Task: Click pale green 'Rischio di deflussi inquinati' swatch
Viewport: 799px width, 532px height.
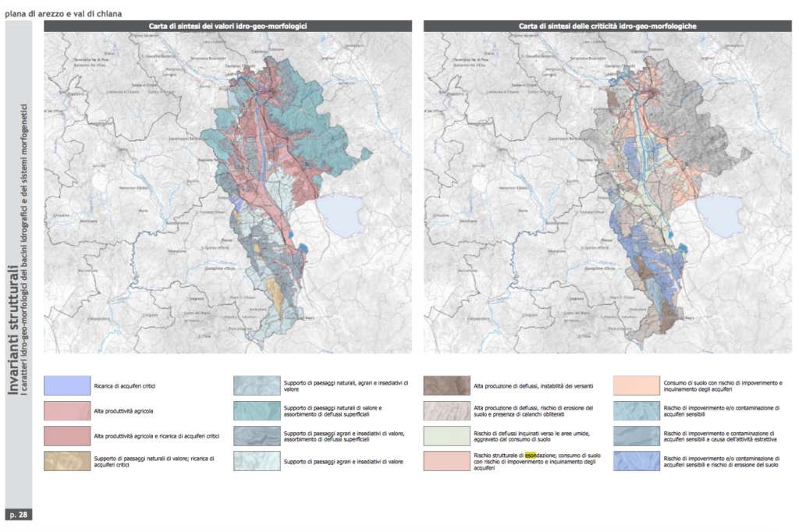Action: 446,435
